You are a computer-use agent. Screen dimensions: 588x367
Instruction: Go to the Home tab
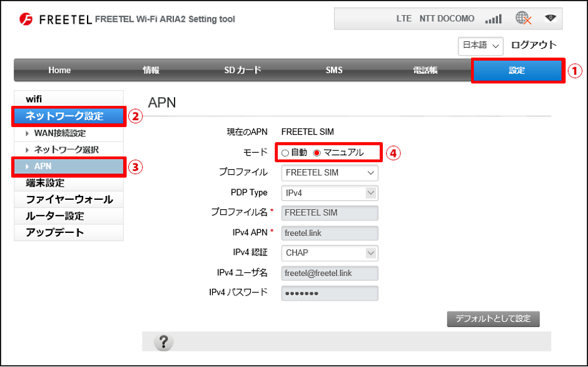[x=59, y=70]
